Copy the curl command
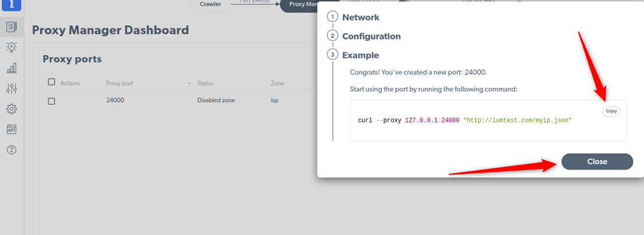The image size is (644, 235). pos(611,111)
